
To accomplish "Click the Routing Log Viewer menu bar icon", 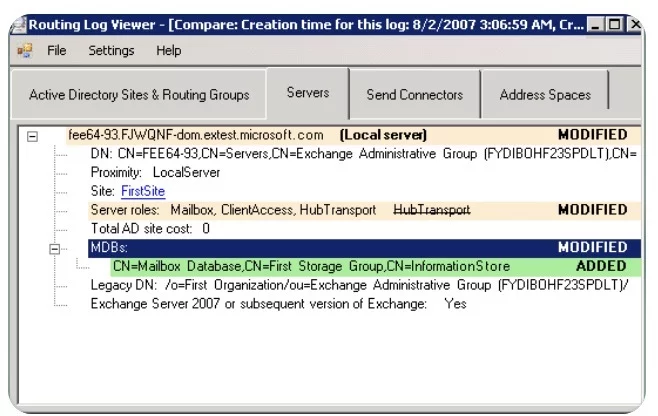I will pos(24,50).
